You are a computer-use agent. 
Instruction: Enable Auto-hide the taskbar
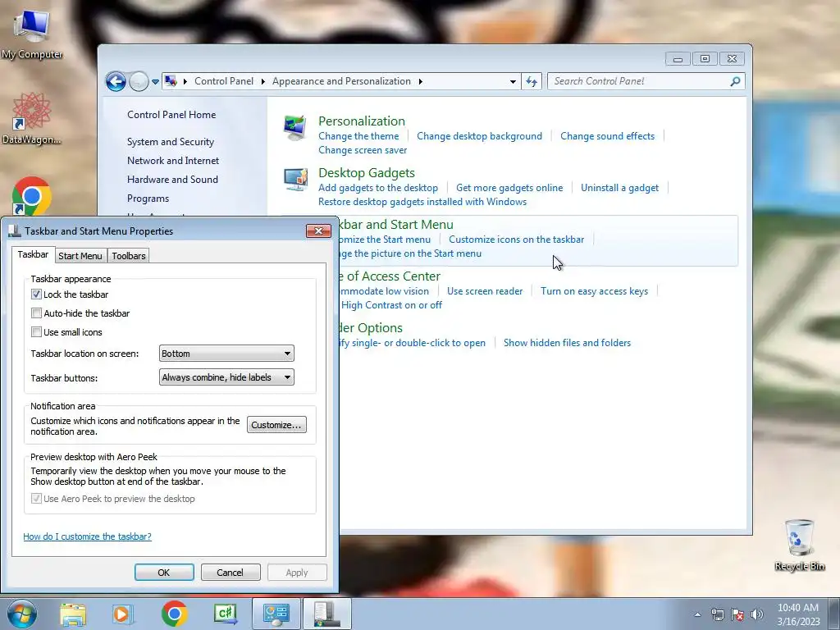[36, 313]
